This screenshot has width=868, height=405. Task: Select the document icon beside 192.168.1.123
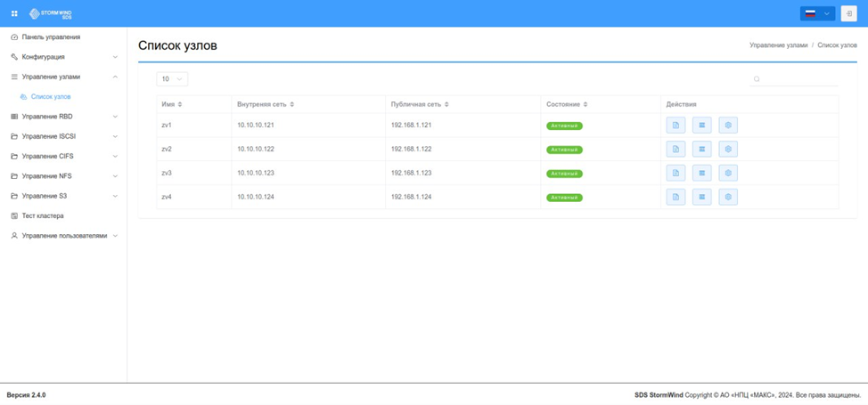pyautogui.click(x=676, y=174)
